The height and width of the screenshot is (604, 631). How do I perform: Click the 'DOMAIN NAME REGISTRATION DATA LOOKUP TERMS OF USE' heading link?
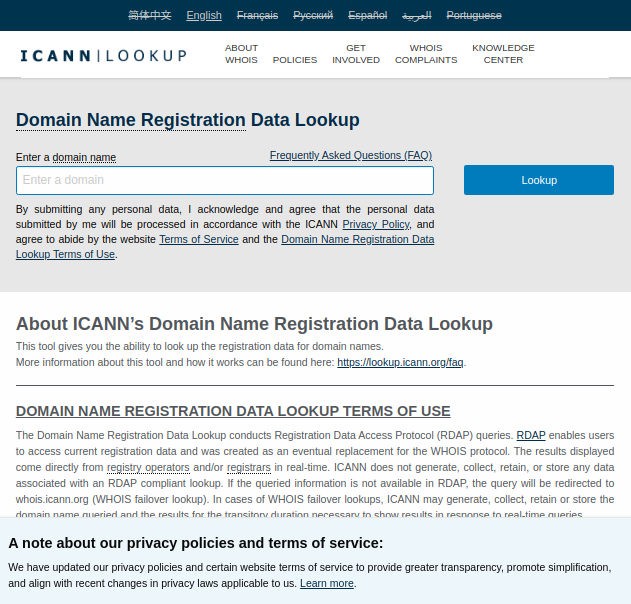click(233, 411)
